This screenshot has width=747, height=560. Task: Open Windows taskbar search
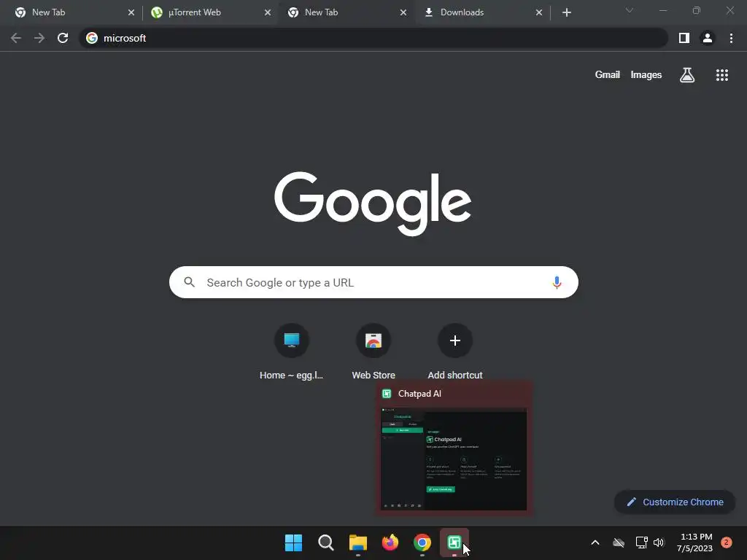(326, 542)
